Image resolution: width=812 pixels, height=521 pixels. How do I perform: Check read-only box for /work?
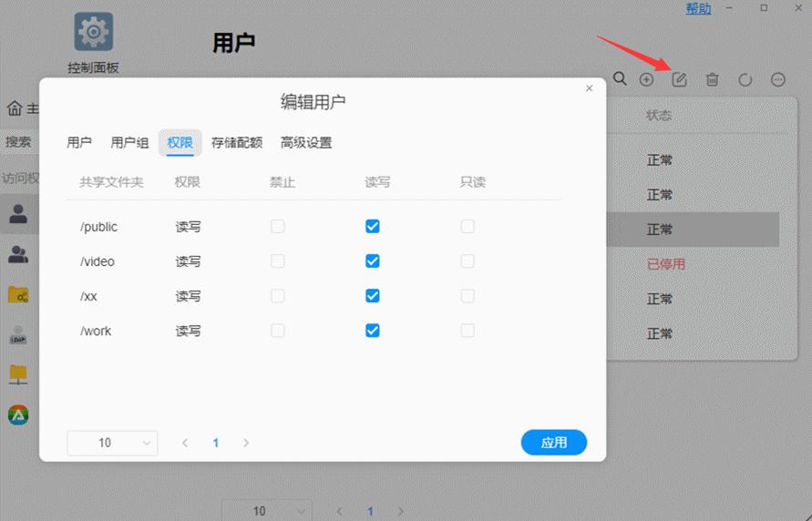point(468,330)
